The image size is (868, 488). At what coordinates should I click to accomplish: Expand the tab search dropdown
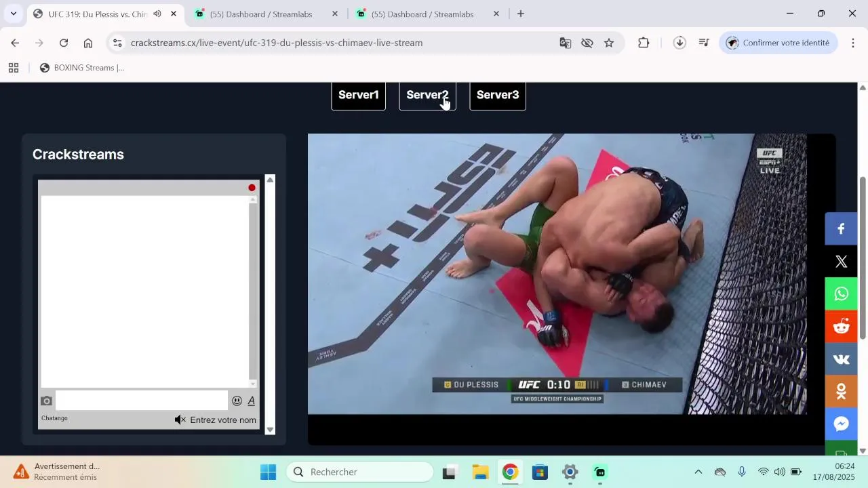[x=13, y=14]
